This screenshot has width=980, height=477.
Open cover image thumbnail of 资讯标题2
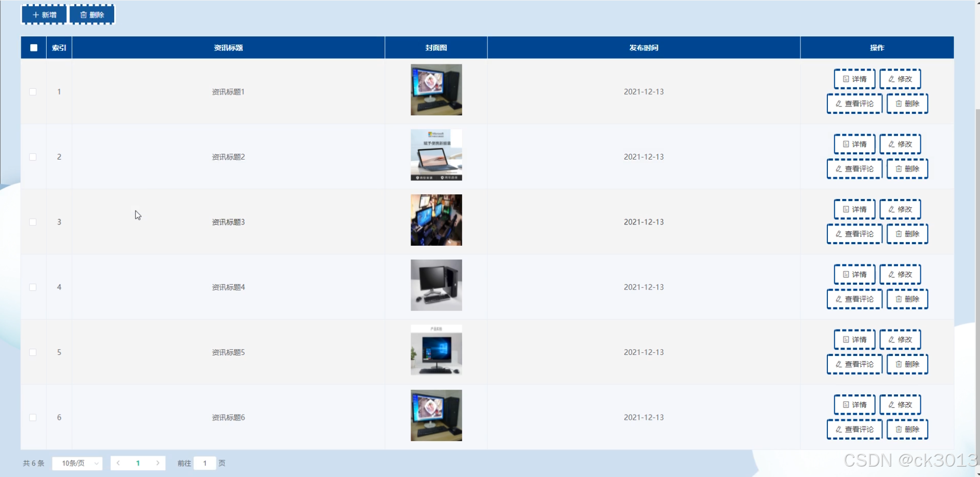436,155
